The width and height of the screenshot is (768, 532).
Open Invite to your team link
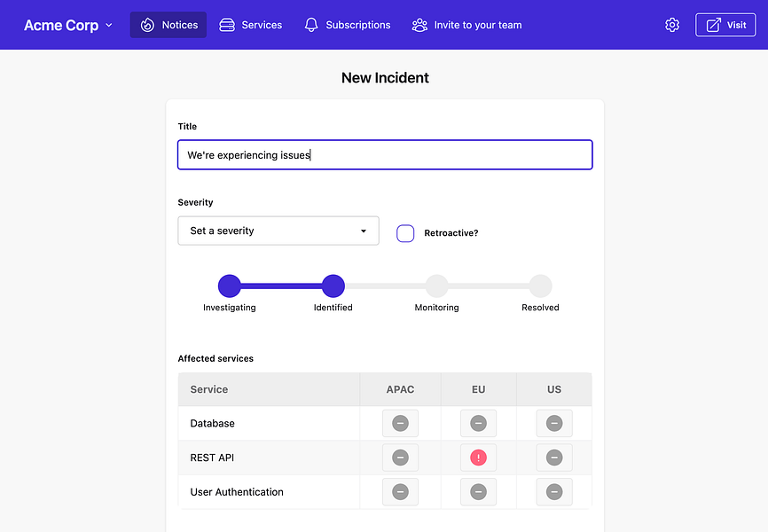[467, 25]
